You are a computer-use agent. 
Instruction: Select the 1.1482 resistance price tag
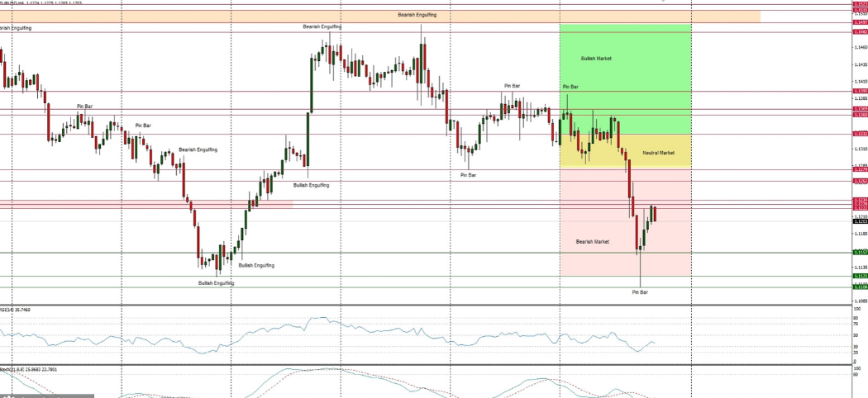[859, 32]
